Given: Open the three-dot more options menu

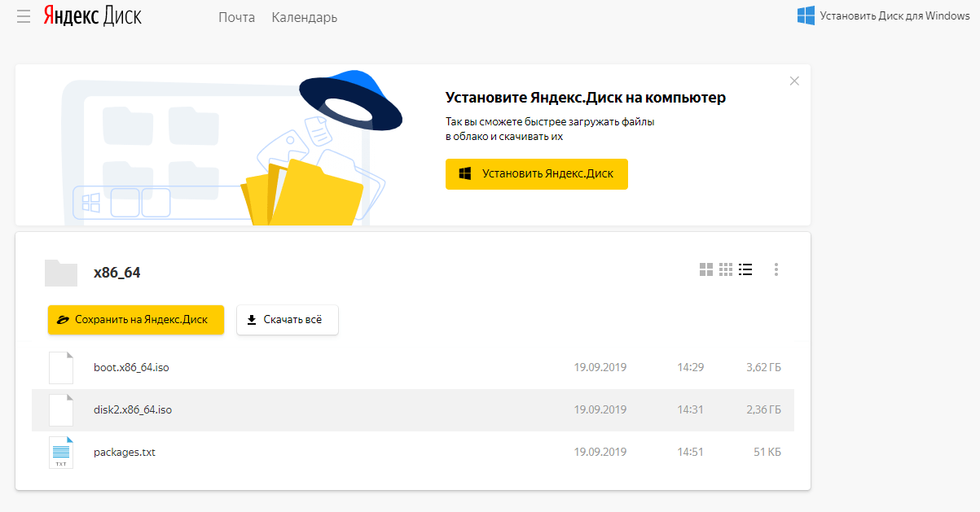Looking at the screenshot, I should coord(776,269).
